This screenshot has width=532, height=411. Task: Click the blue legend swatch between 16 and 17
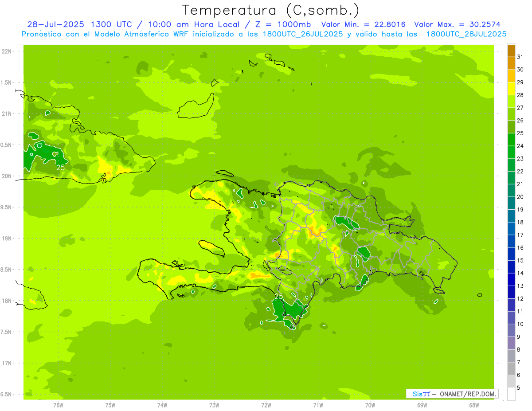point(511,241)
